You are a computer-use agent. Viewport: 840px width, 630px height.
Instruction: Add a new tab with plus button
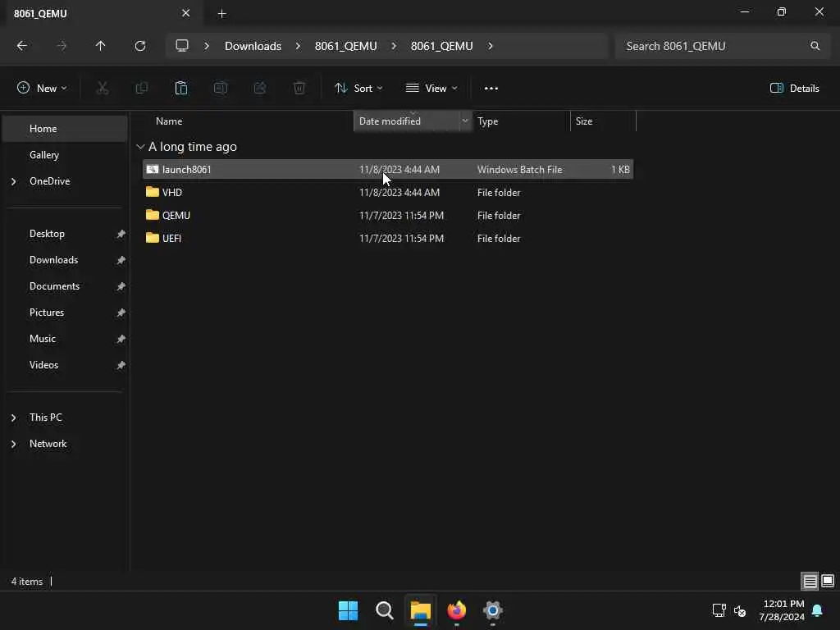coord(221,14)
